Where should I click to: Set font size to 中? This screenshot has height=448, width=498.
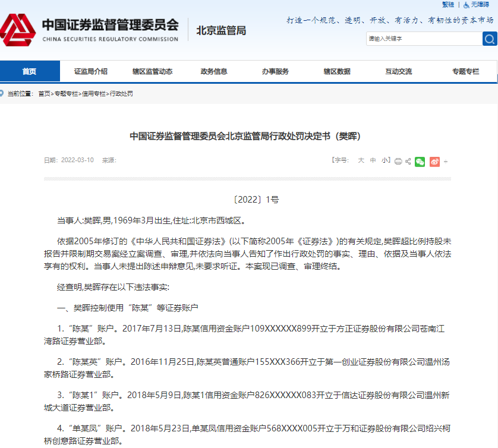point(373,160)
